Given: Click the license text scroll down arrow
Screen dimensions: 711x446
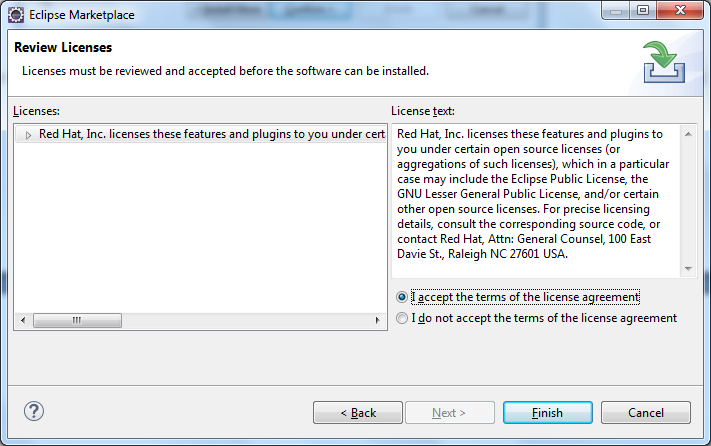Looking at the screenshot, I should [x=688, y=269].
